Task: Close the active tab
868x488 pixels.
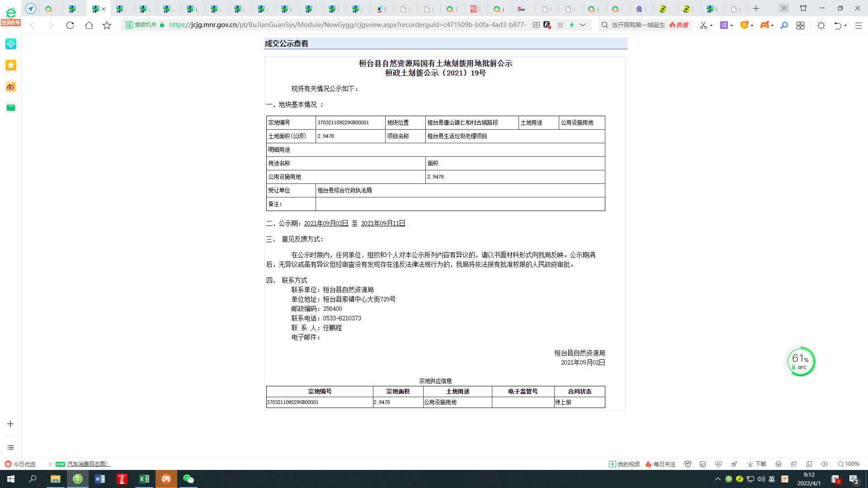Action: click(x=104, y=9)
